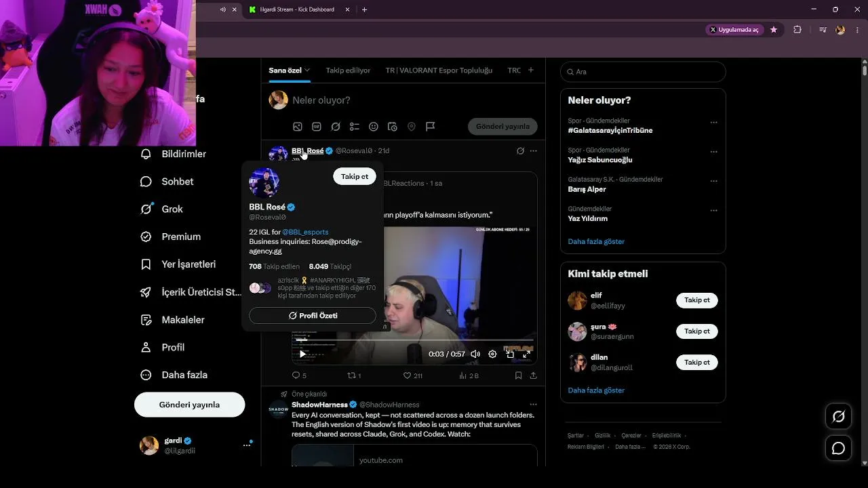The width and height of the screenshot is (868, 488).
Task: Mute the tab with the speaker icon
Action: (223, 9)
